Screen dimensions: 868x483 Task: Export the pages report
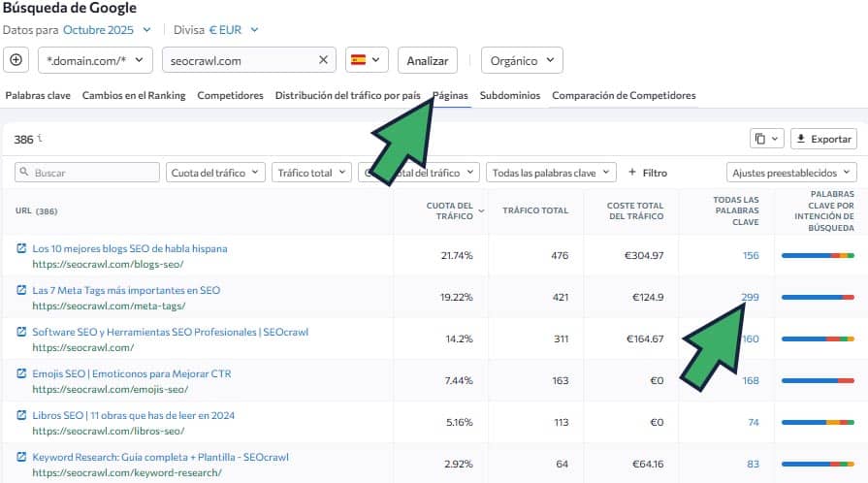click(x=823, y=139)
